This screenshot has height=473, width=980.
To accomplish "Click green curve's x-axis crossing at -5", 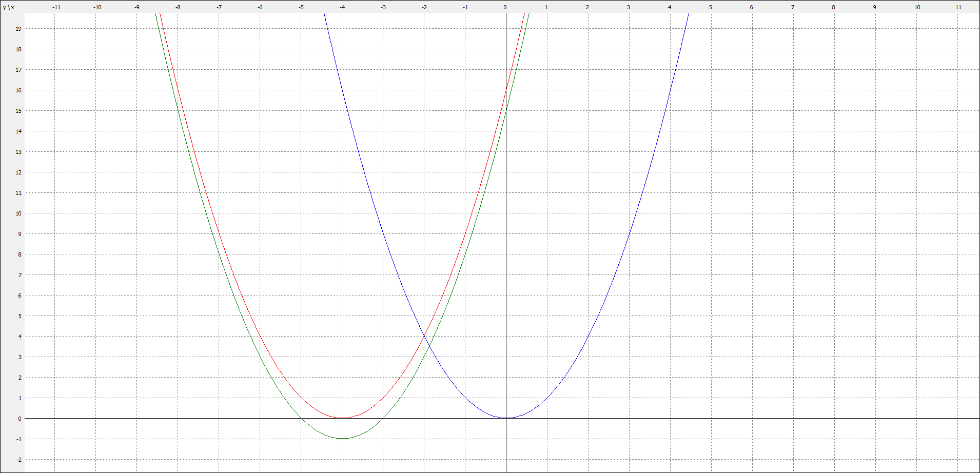I will coord(301,418).
